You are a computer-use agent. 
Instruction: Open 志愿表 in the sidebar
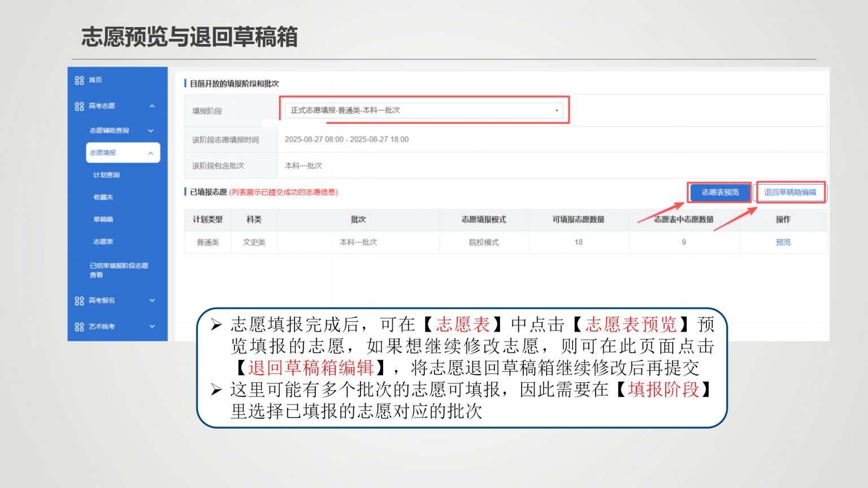pyautogui.click(x=103, y=242)
